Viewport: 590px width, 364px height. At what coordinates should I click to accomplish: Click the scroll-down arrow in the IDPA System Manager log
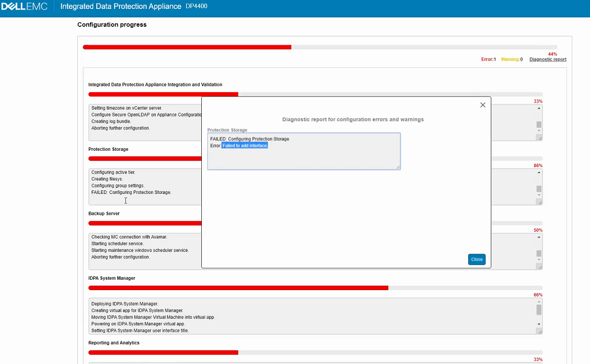coord(539,324)
